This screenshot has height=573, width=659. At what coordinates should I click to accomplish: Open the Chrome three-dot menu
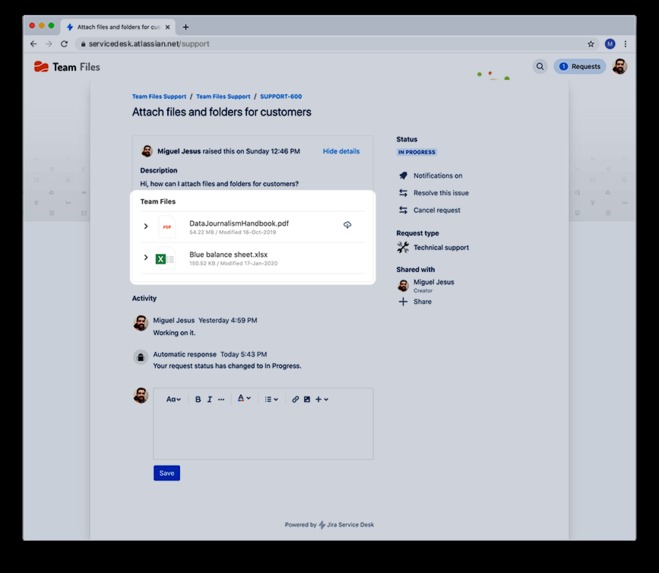click(x=625, y=44)
